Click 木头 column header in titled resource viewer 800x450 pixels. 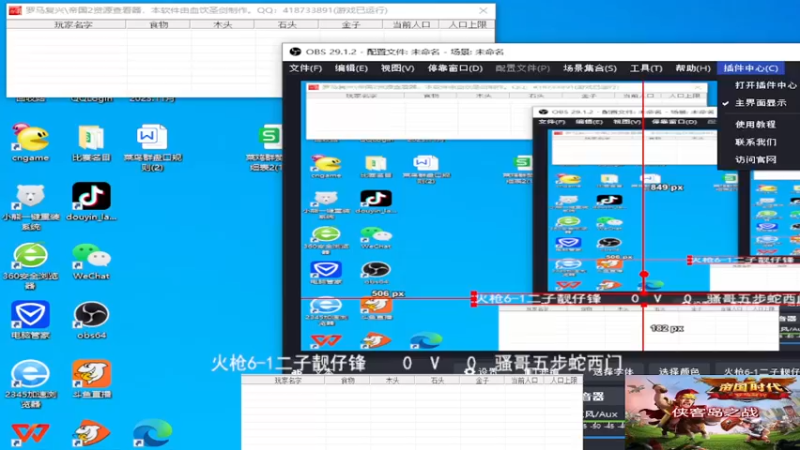[222, 24]
